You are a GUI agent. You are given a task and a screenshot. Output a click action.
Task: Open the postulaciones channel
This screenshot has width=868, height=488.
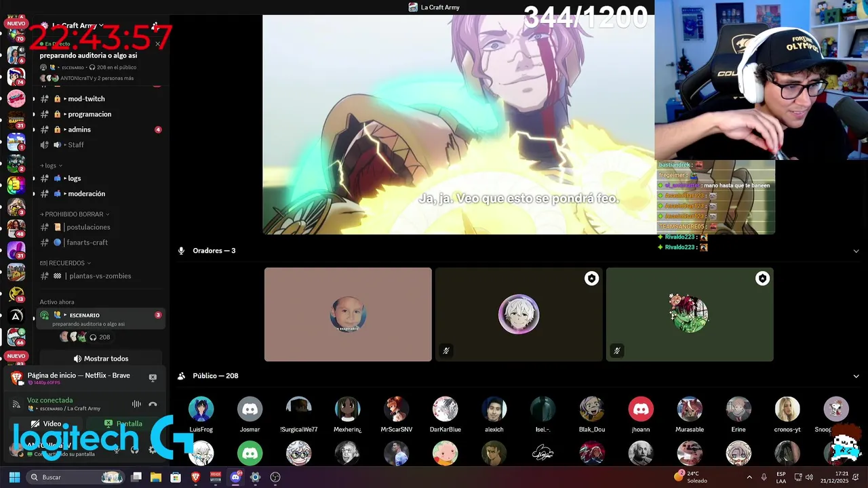click(98, 227)
